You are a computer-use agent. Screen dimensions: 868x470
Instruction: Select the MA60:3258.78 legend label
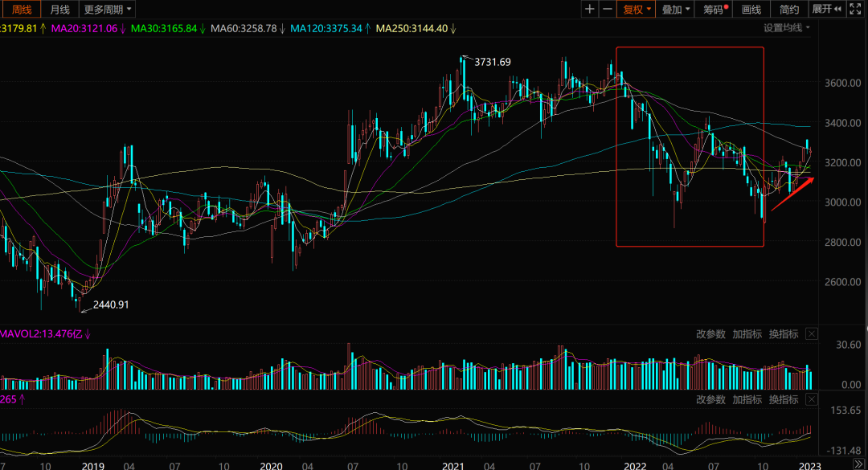click(x=244, y=28)
